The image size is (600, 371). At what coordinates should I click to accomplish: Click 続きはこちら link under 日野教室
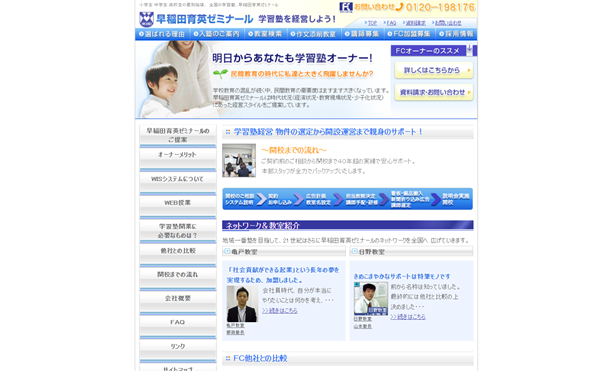coord(408,317)
